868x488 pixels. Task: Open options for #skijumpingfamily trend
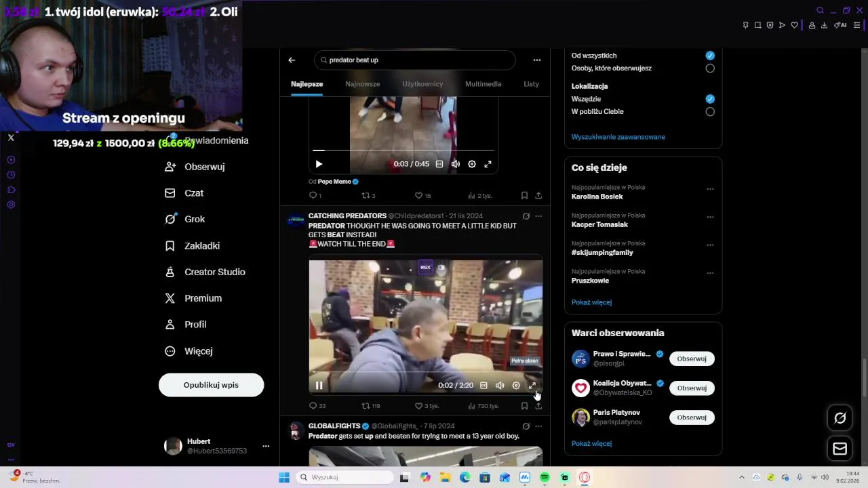click(710, 245)
